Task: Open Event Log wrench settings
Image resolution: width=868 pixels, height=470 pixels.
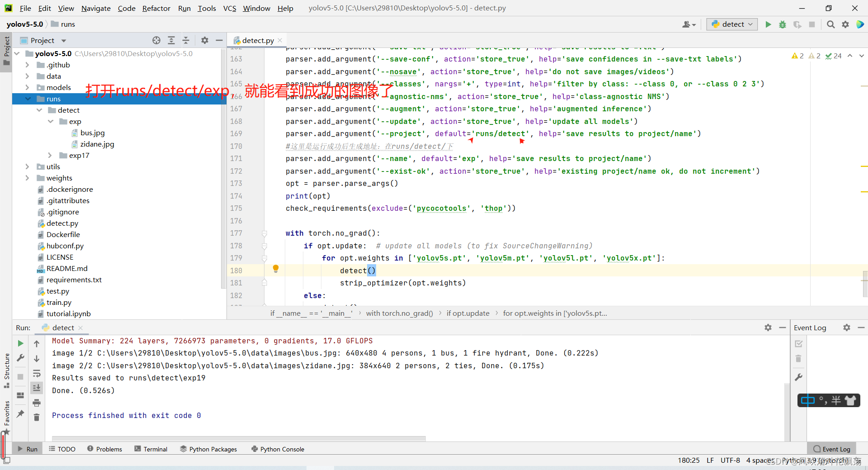Action: point(799,377)
